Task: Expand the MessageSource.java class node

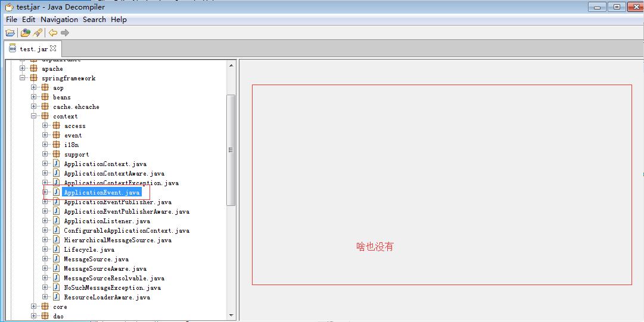Action: pos(45,259)
